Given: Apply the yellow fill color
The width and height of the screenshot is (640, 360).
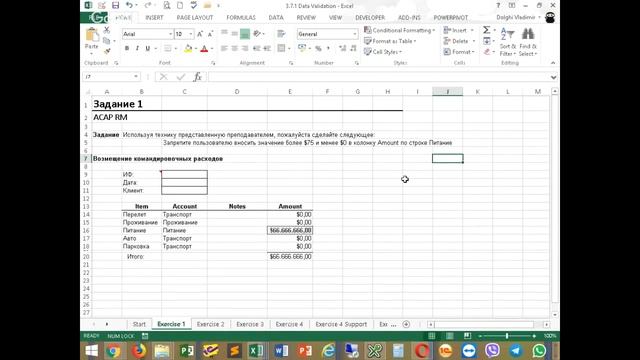Looking at the screenshot, I should (188, 49).
